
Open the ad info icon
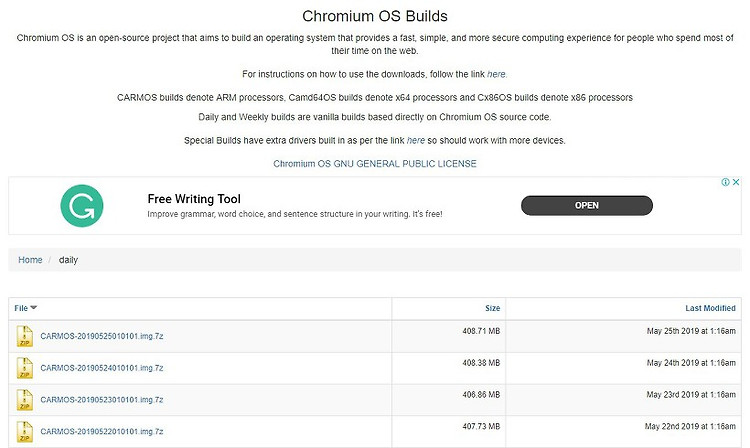726,182
